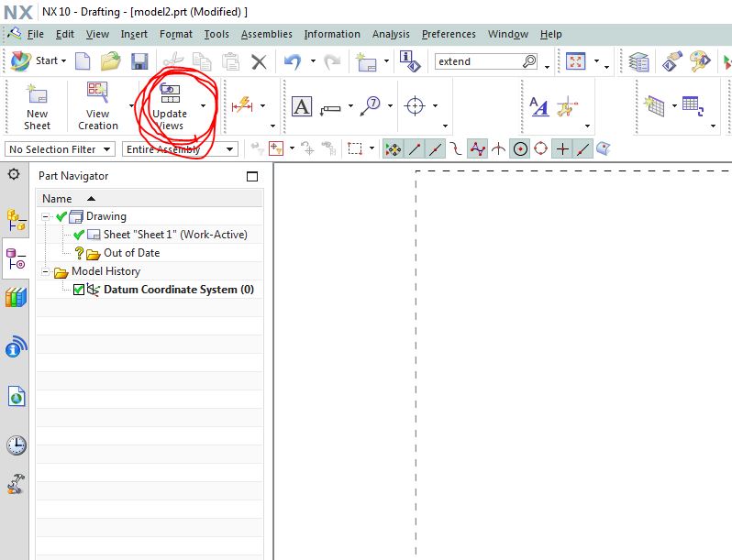Click the Fit view icon
Viewport: 732px width, 560px height.
coord(576,61)
